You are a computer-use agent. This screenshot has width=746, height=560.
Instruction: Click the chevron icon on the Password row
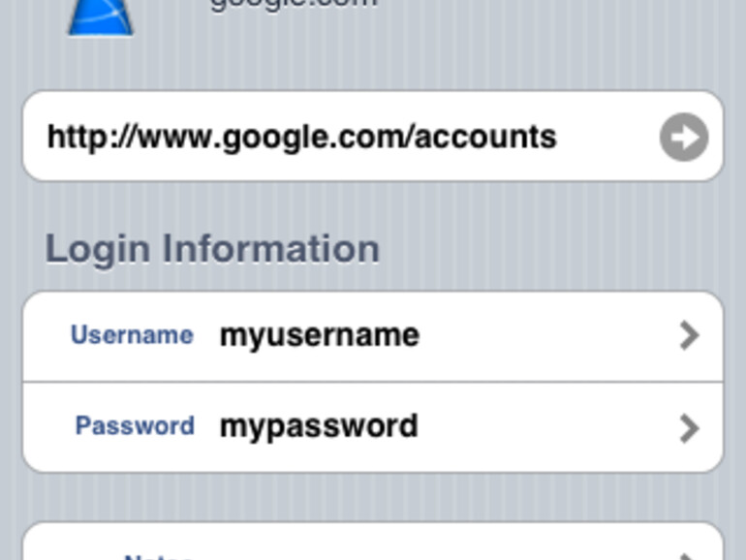[689, 427]
